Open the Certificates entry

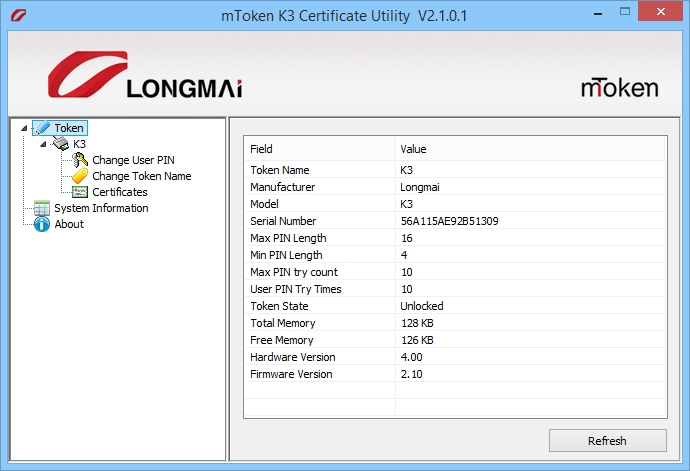click(x=120, y=192)
